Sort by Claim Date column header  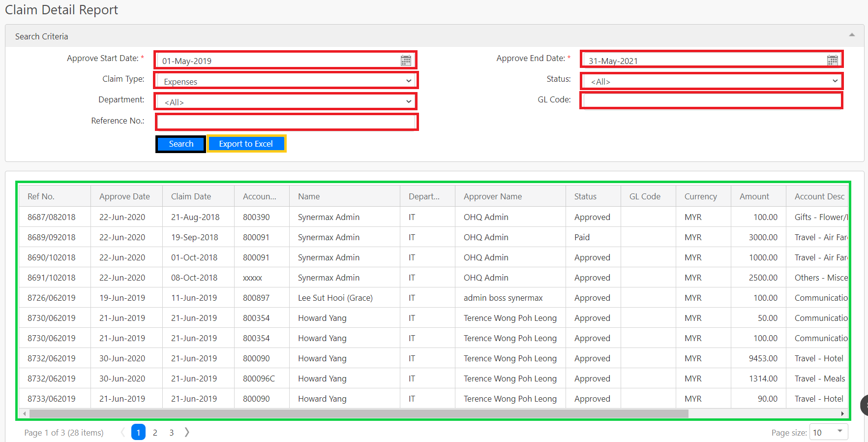click(198, 196)
